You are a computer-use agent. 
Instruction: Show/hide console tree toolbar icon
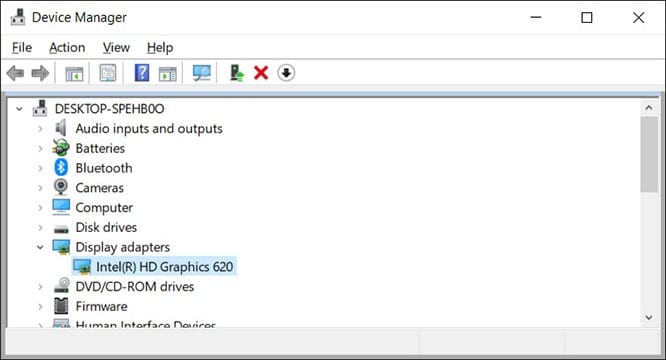tap(74, 73)
